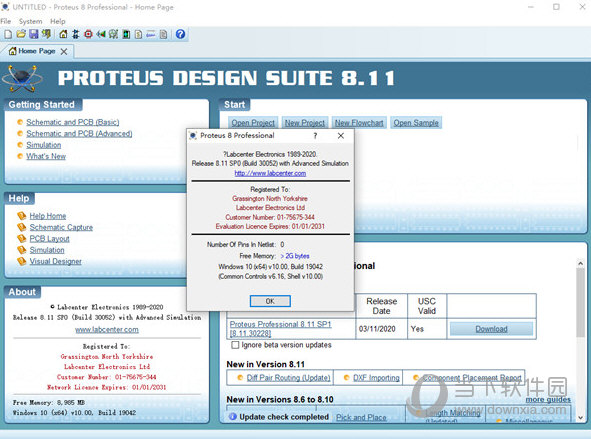
Task: Click the Save Project floppy icon
Action: coord(34,34)
